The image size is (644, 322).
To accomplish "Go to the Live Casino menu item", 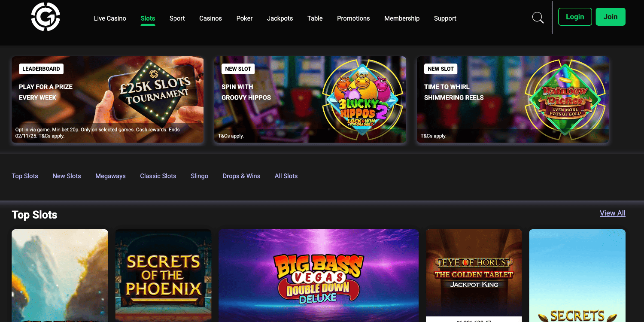I will tap(110, 18).
